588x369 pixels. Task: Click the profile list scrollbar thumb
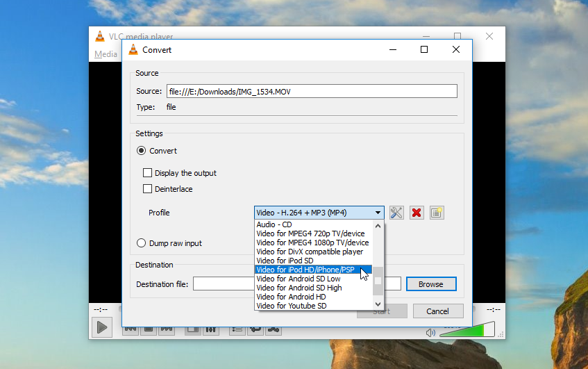pyautogui.click(x=378, y=281)
